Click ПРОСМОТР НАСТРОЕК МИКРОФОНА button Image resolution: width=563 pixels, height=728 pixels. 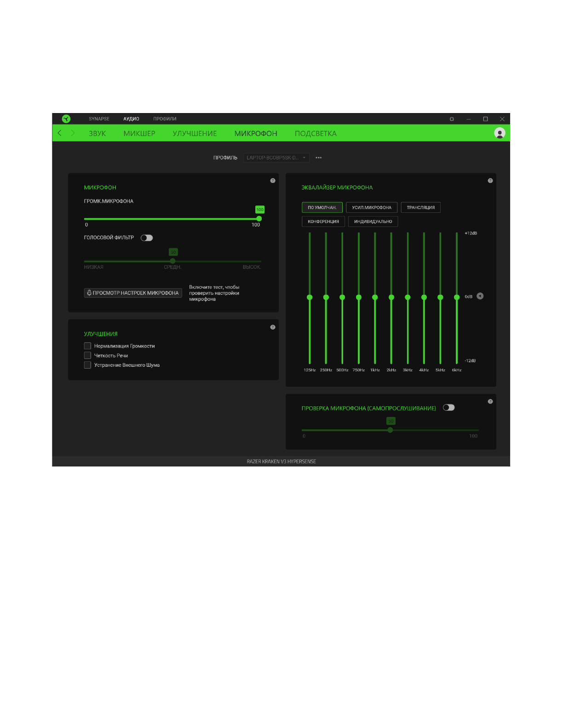(133, 293)
